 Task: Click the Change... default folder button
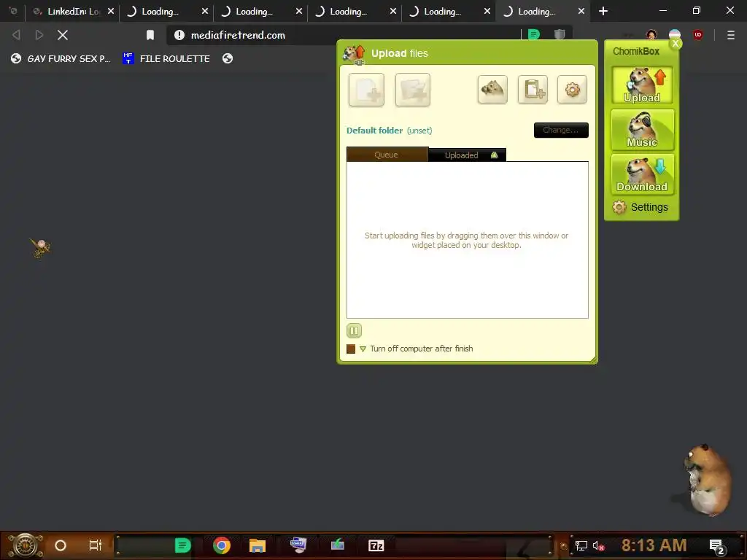[x=561, y=130]
